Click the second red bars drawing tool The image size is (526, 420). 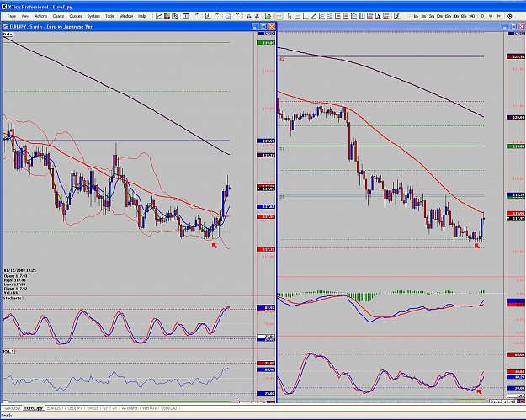[x=346, y=16]
